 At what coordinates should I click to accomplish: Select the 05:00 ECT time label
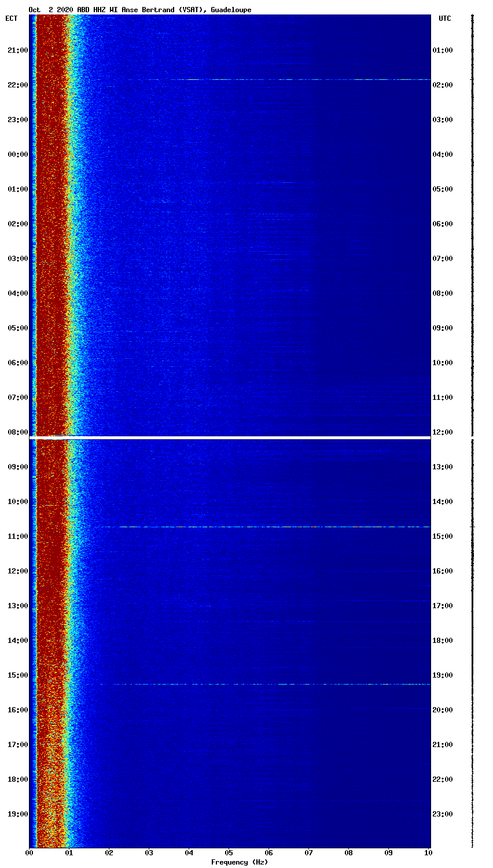pos(17,328)
